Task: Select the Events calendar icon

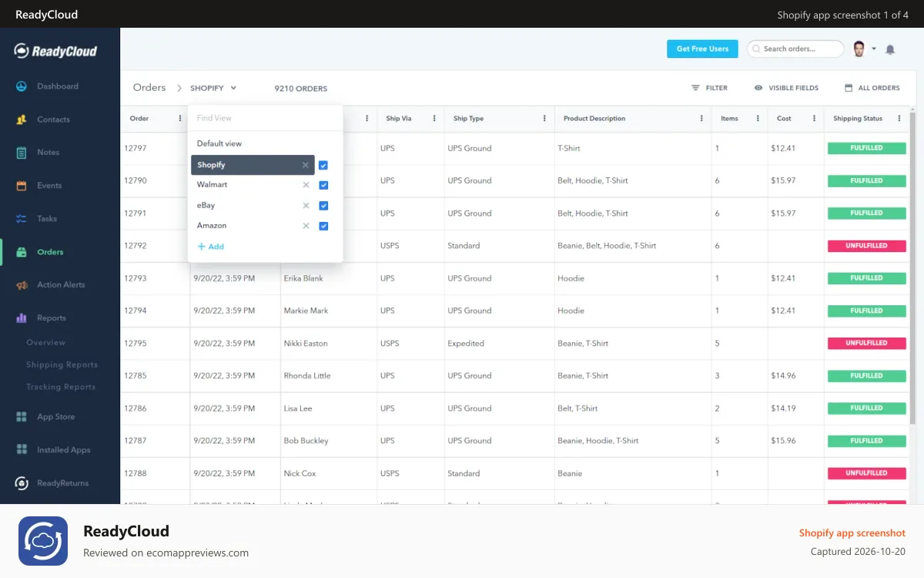Action: coord(22,186)
